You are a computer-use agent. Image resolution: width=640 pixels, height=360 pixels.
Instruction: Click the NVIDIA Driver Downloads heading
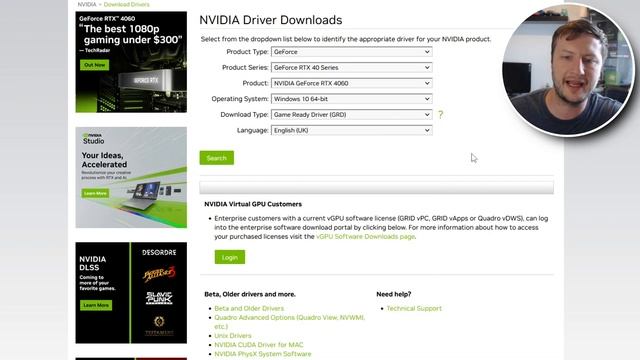point(271,20)
